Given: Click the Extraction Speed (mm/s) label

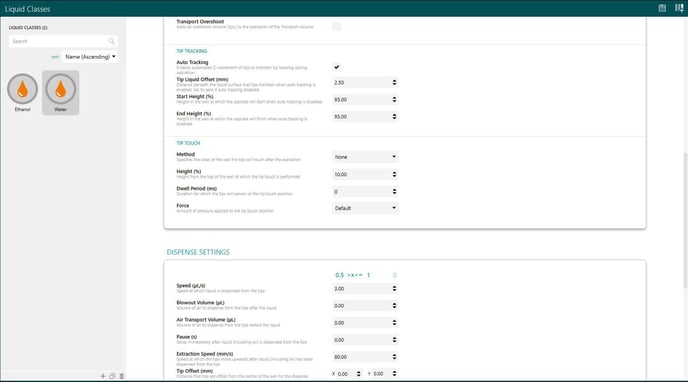Looking at the screenshot, I should [x=205, y=354].
